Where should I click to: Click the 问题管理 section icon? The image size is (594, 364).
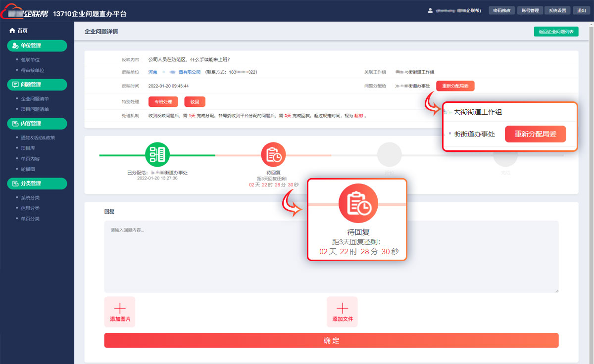coord(15,85)
